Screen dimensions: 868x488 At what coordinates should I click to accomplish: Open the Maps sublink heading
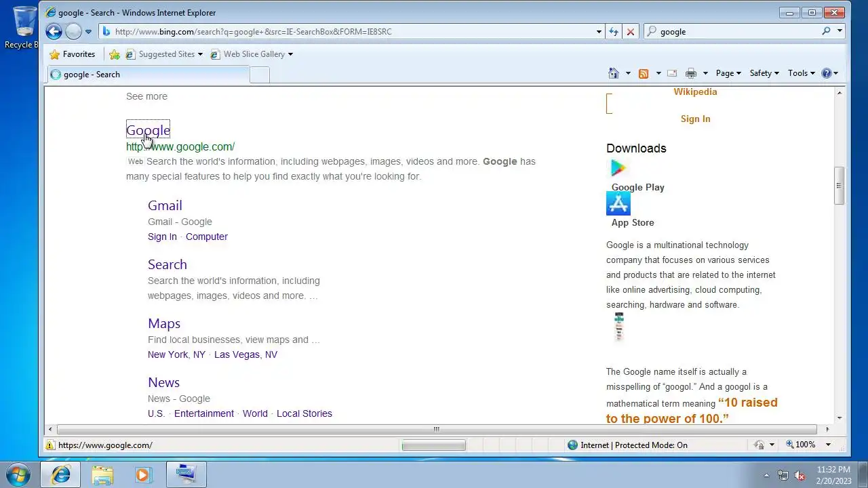click(164, 323)
